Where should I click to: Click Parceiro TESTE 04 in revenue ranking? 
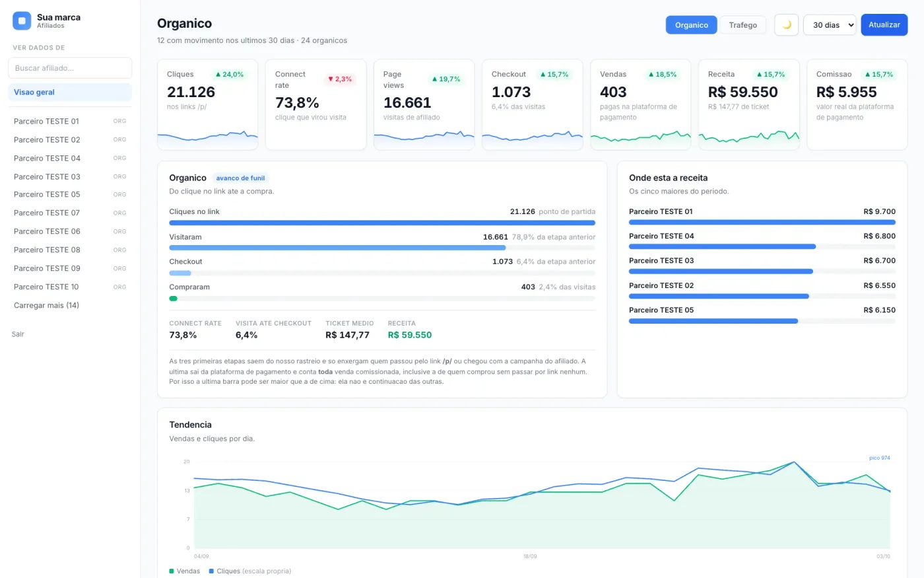coord(661,236)
